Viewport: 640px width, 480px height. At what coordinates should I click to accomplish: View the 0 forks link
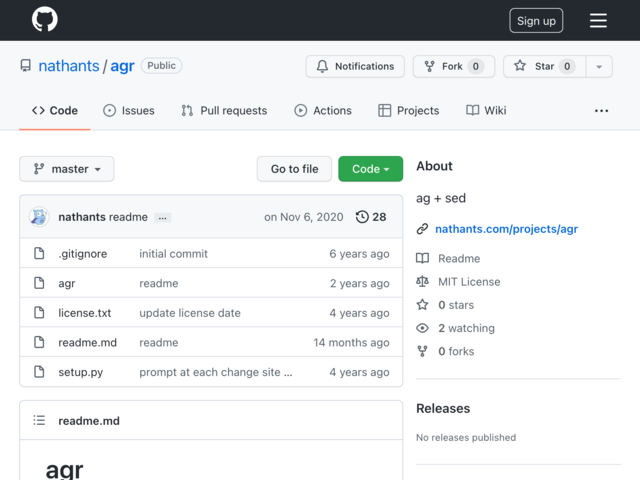(456, 351)
